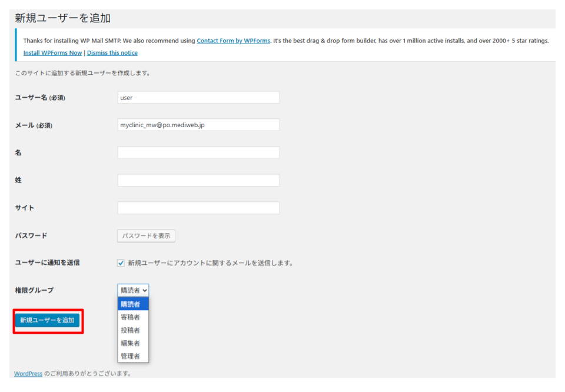Click into the 名 text field

[x=198, y=152]
